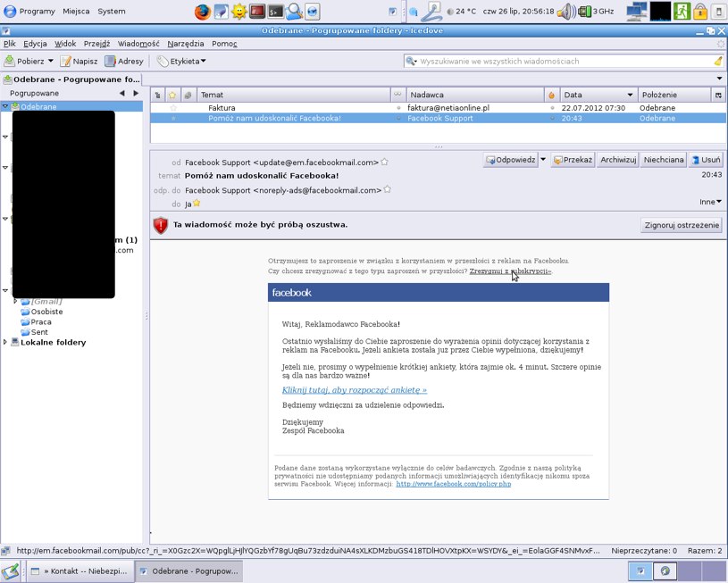Toggle the star beside recipient Ja
The height and width of the screenshot is (583, 728).
[x=197, y=203]
